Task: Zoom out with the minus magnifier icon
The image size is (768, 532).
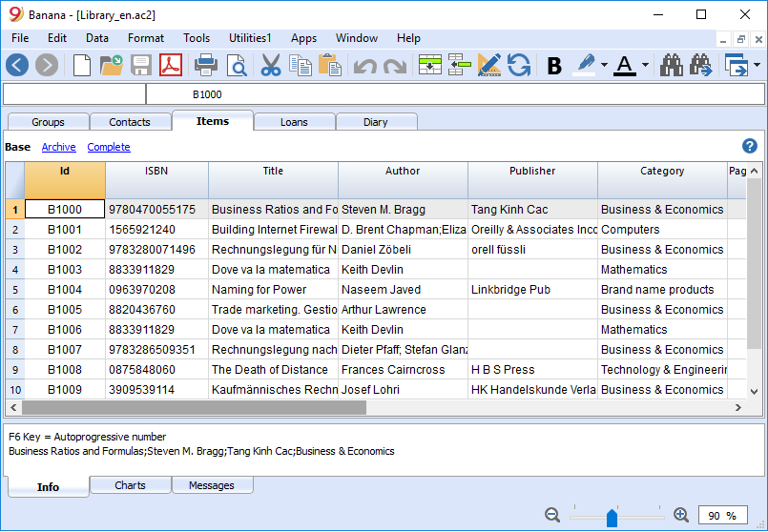Action: [552, 515]
